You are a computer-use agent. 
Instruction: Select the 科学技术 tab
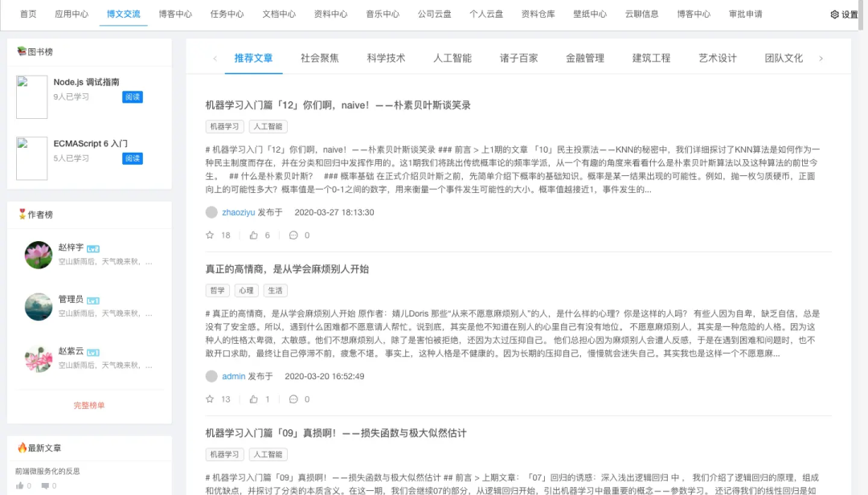pyautogui.click(x=386, y=58)
